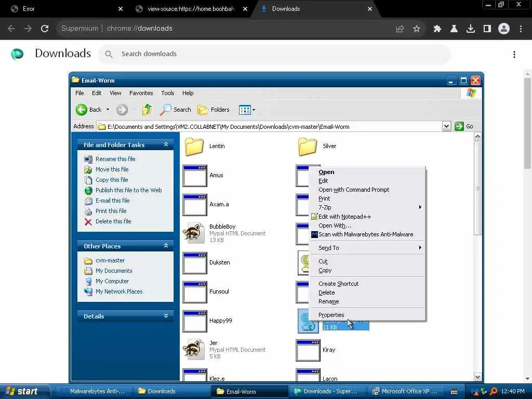The image size is (532, 399).
Task: Choose Cut in the context menu
Action: point(367,261)
